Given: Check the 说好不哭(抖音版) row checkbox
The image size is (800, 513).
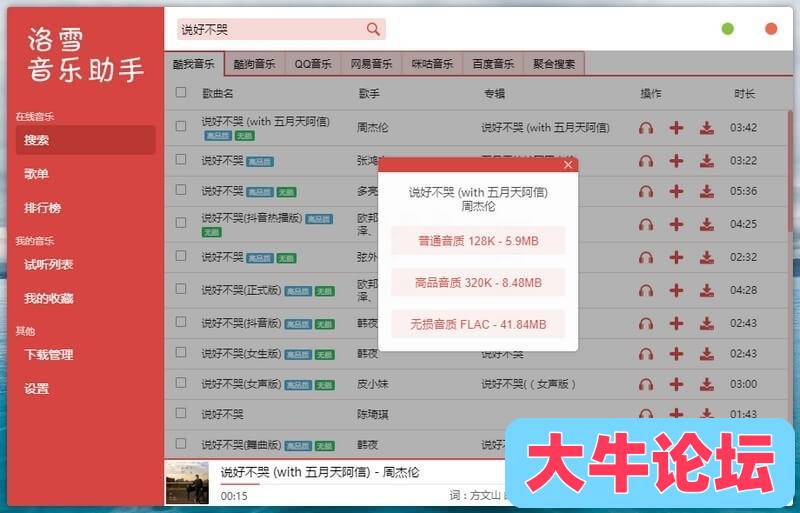Looking at the screenshot, I should click(x=181, y=322).
